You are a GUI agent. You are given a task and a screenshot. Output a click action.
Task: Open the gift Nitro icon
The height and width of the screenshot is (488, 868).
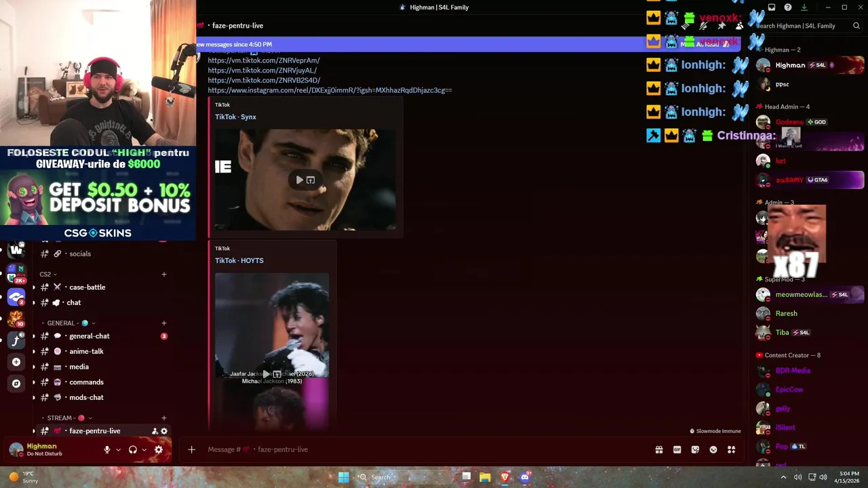(658, 449)
